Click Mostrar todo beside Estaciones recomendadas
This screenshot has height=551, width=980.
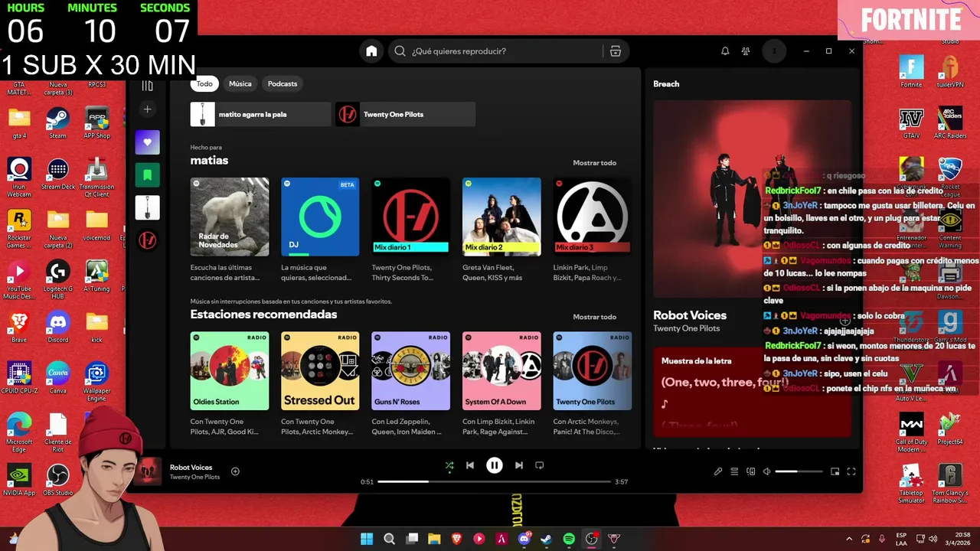click(595, 317)
